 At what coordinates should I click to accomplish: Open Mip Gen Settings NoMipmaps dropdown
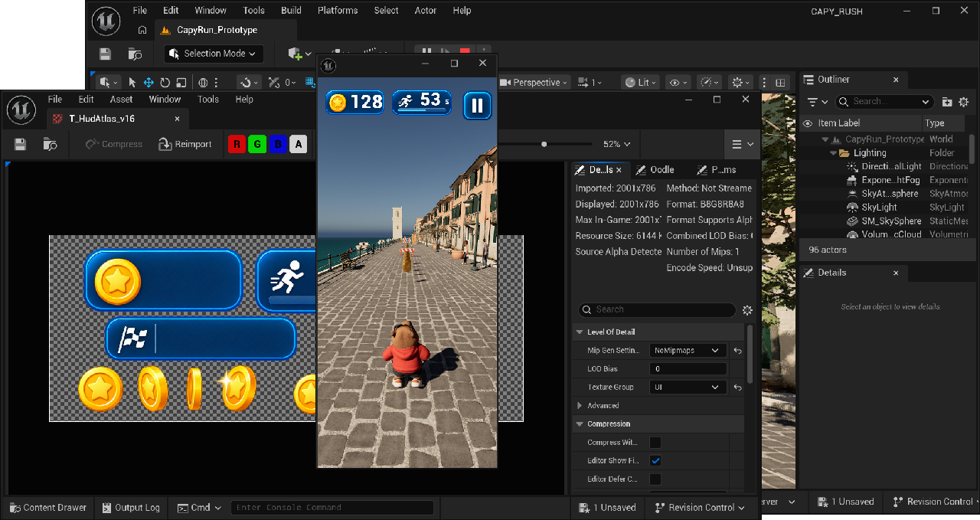tap(688, 350)
